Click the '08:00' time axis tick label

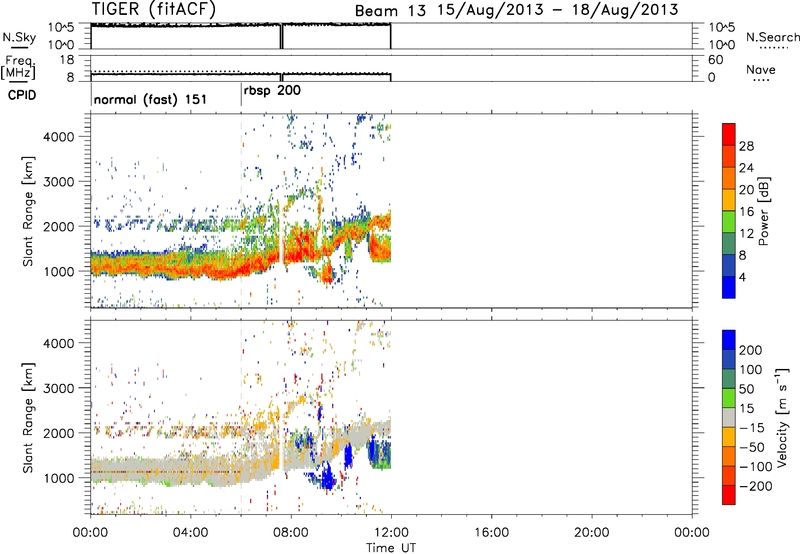[291, 533]
